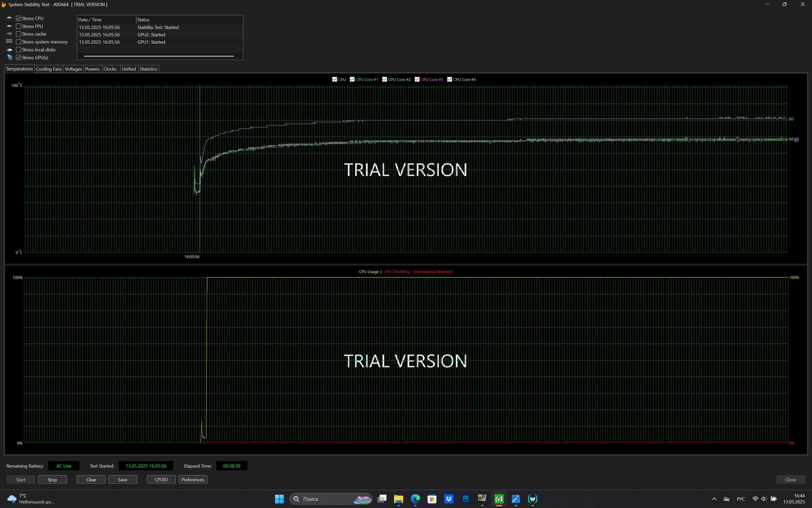
Task: Launch Microsoft Edge from the taskbar
Action: [415, 499]
